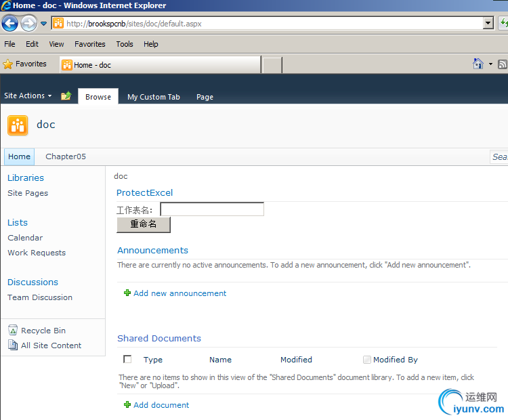Open the Site Actions dropdown menu

(28, 96)
